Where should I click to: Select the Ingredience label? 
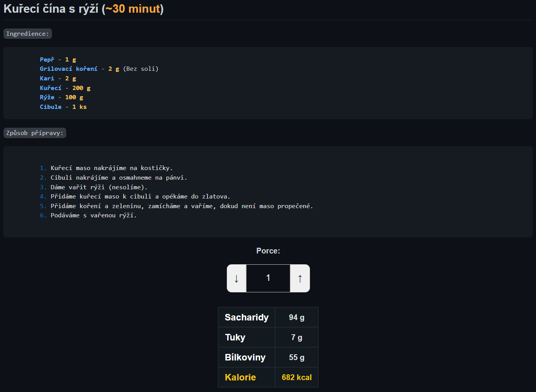[x=28, y=34]
